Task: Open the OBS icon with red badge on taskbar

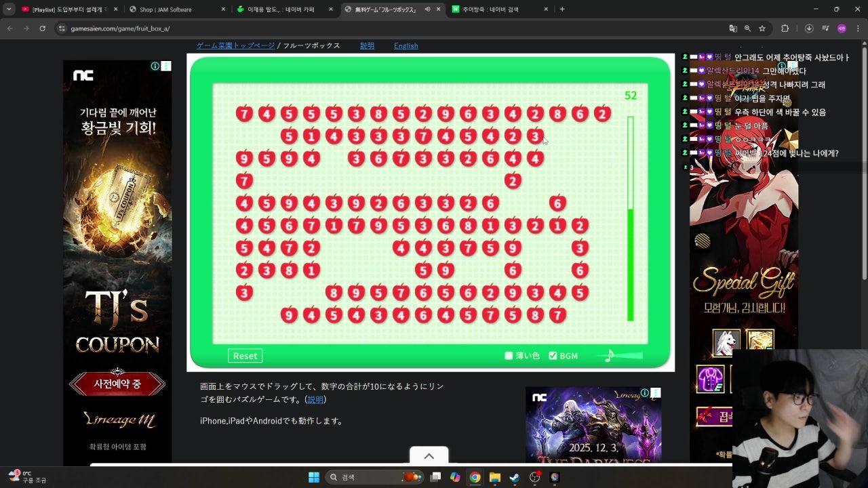Action: 534,477
